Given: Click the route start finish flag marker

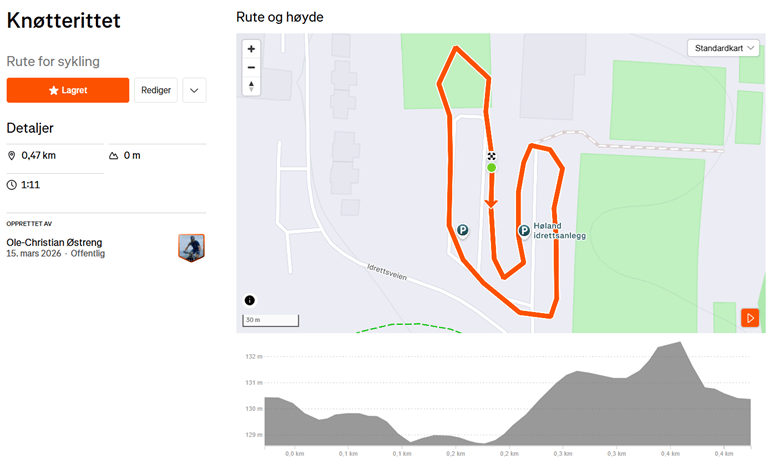Looking at the screenshot, I should pyautogui.click(x=491, y=156).
